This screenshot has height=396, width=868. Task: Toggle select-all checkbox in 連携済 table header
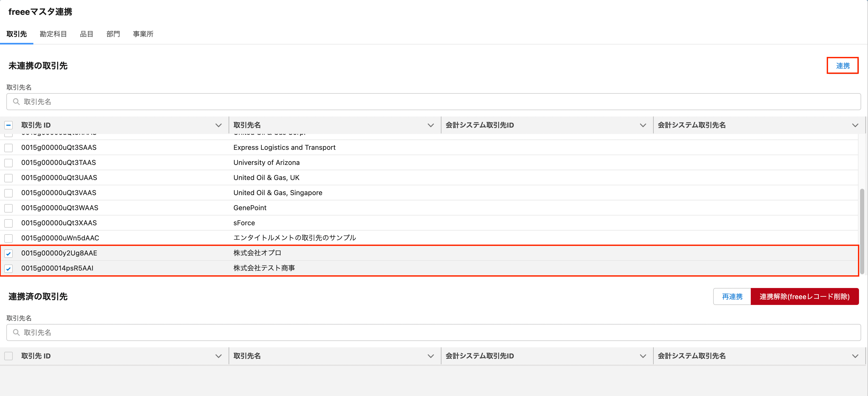point(8,356)
